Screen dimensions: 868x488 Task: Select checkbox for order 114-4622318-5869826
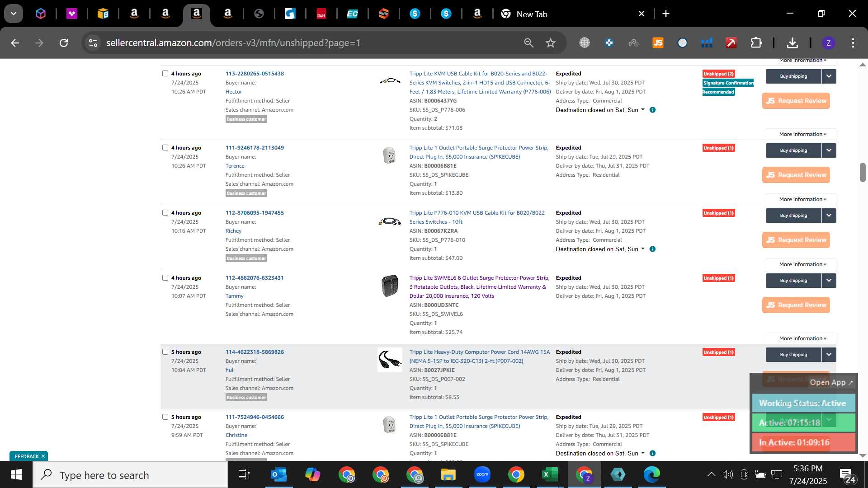[x=165, y=352]
